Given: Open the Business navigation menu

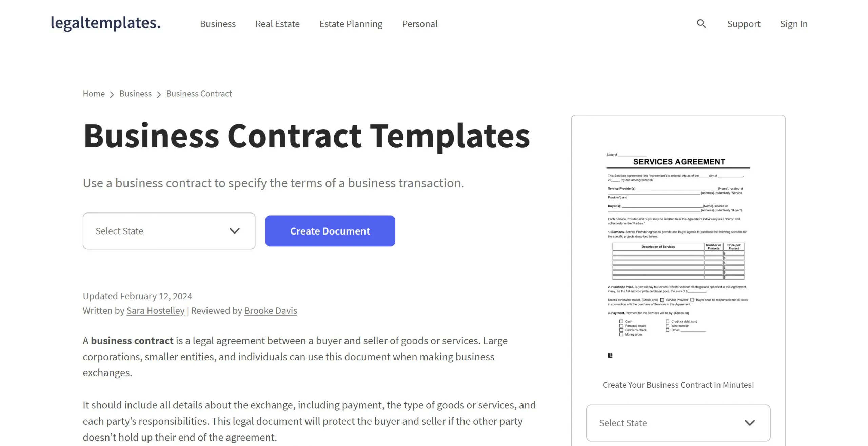Looking at the screenshot, I should tap(218, 24).
